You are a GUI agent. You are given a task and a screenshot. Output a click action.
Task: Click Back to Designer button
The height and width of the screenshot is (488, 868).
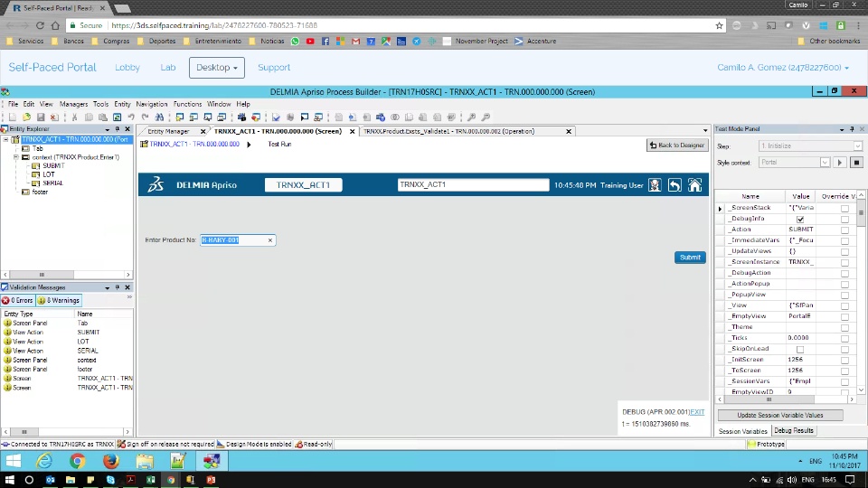coord(677,145)
